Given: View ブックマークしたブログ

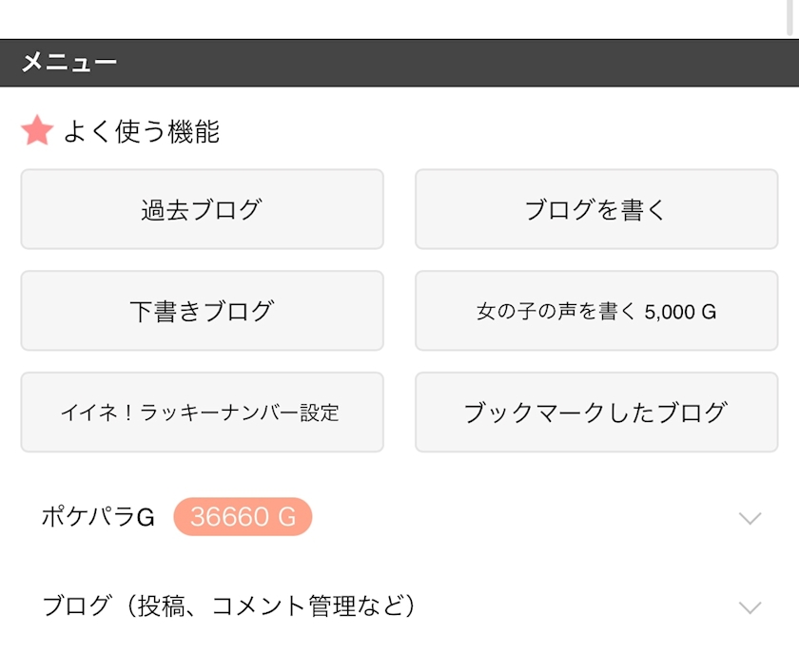Looking at the screenshot, I should pos(596,412).
